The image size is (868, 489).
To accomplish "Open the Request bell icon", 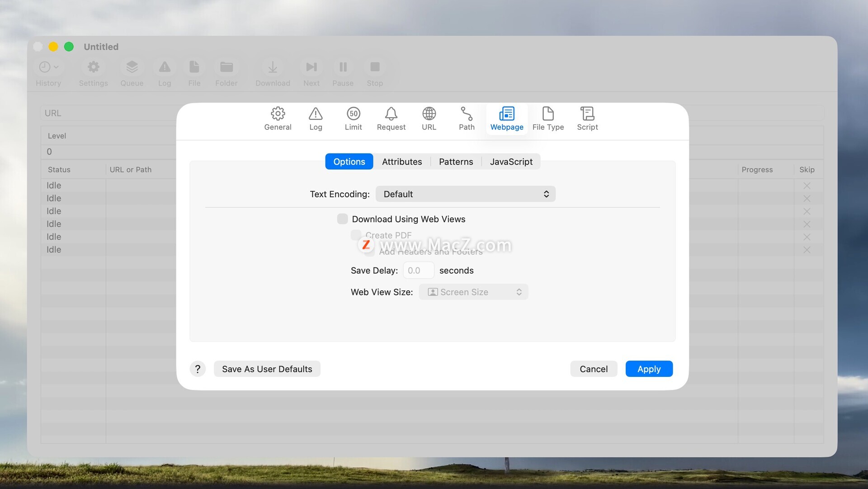I will point(391,114).
